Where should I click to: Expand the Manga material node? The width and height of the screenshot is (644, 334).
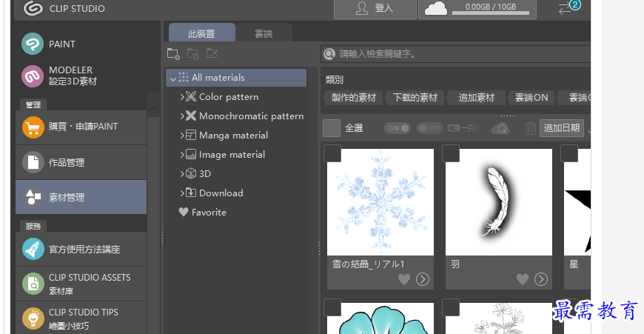182,136
